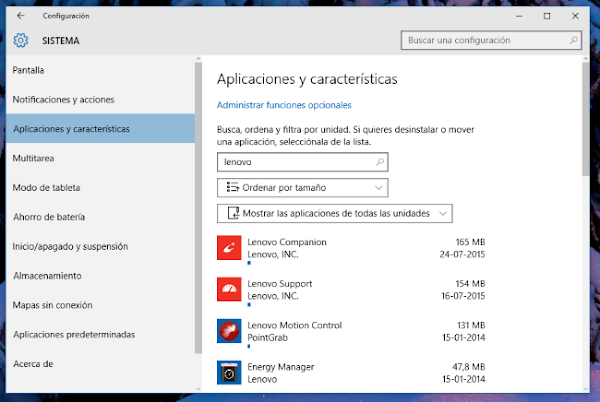Click the Lenovo Companion app icon

pos(229,247)
